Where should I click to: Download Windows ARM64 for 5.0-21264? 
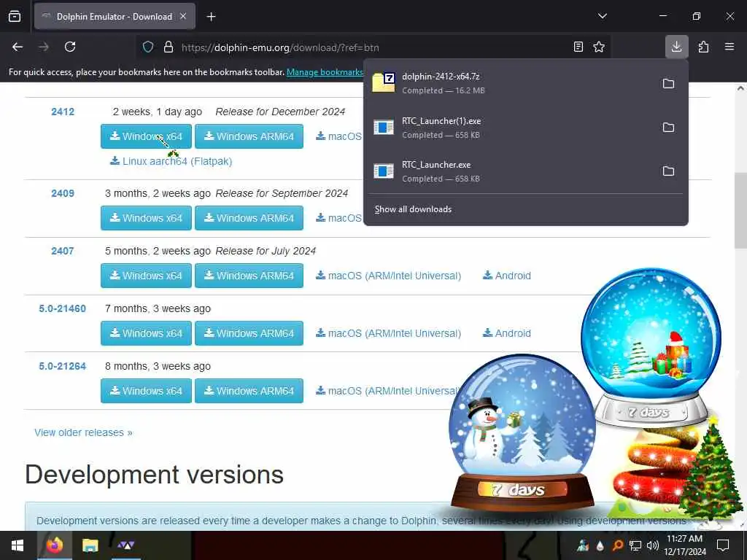249,391
